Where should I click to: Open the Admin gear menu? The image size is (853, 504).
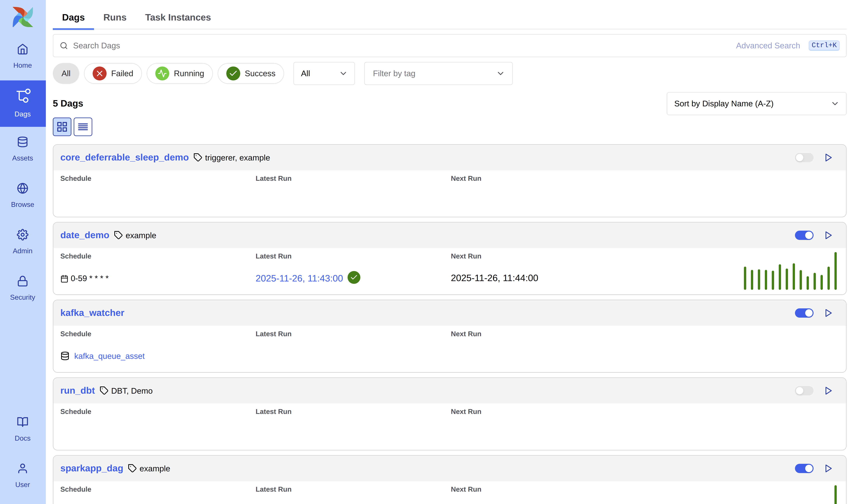coord(22,241)
